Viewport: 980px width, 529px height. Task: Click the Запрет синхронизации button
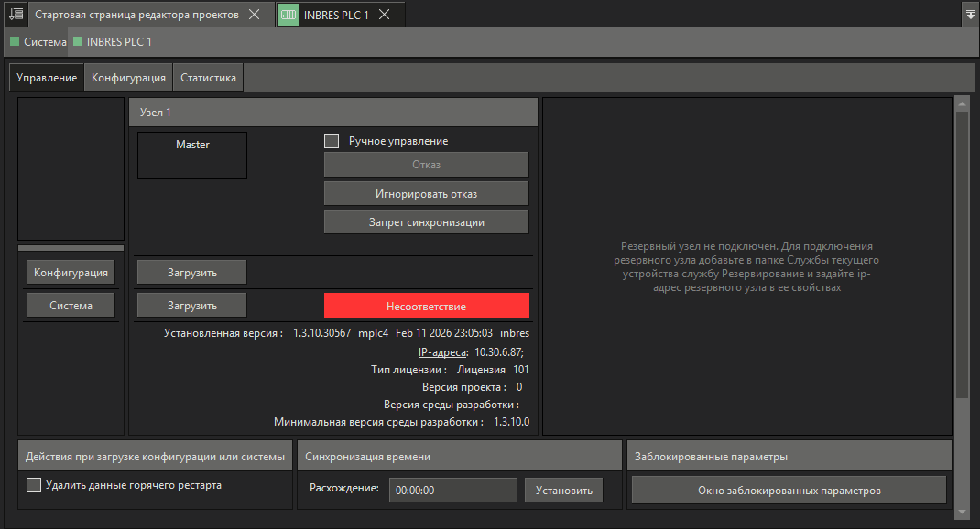(426, 222)
